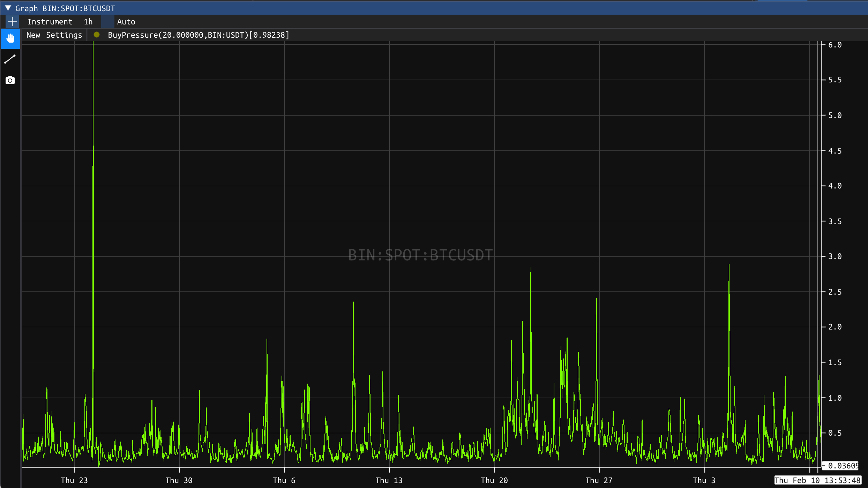Click the 3.0 y-axis value
The width and height of the screenshot is (868, 488).
click(835, 257)
